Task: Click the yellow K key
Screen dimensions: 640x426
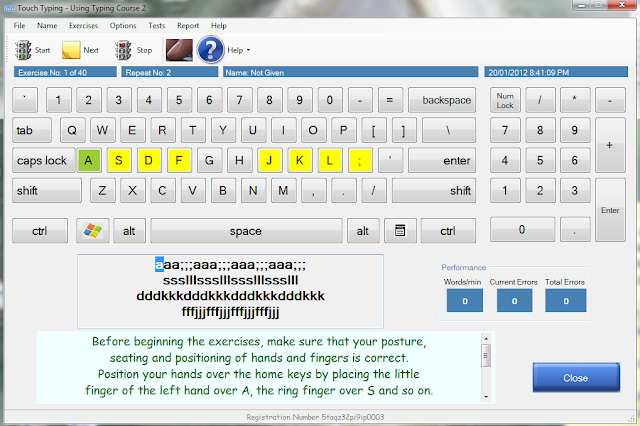Action: point(300,160)
